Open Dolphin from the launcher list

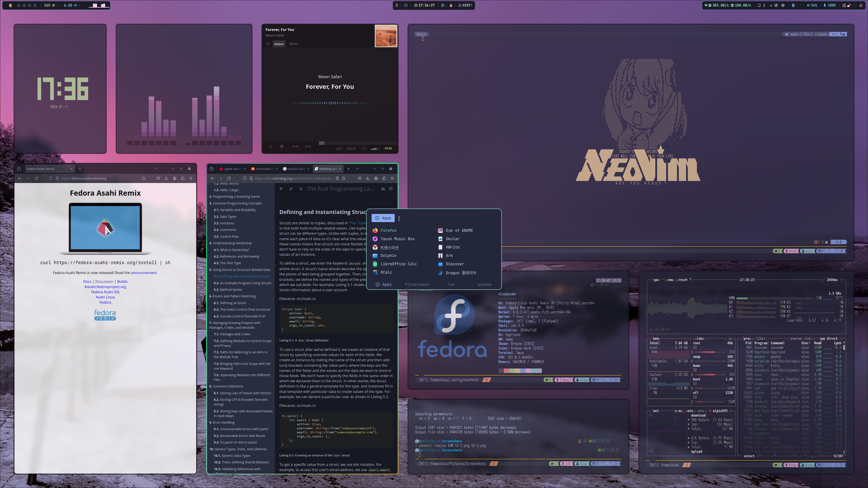coord(388,256)
